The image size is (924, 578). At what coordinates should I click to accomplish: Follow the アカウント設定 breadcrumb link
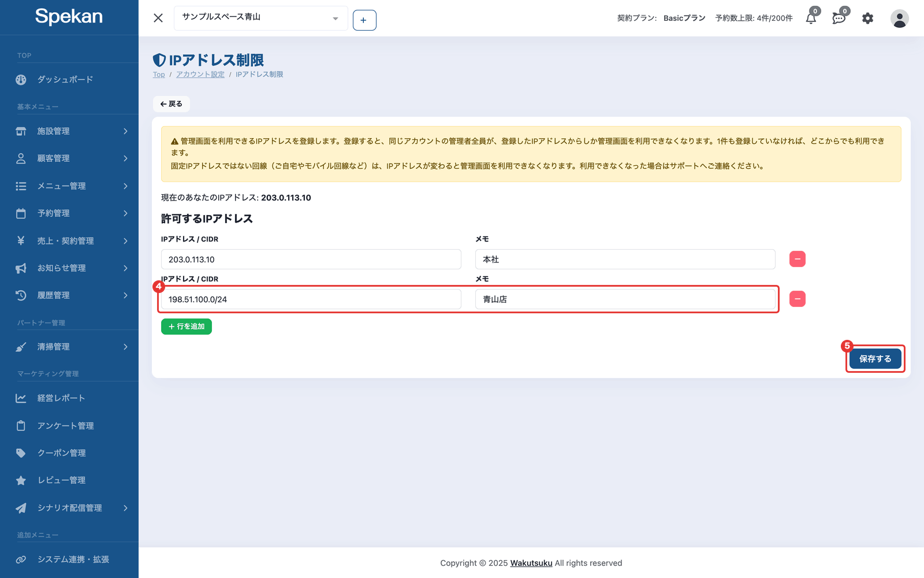click(200, 75)
